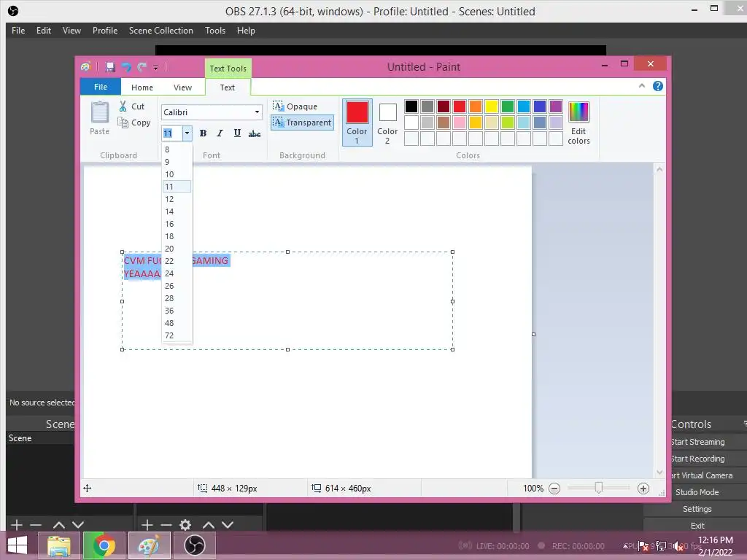Pick black from the color palette
Image resolution: width=747 pixels, height=560 pixels.
tap(411, 106)
